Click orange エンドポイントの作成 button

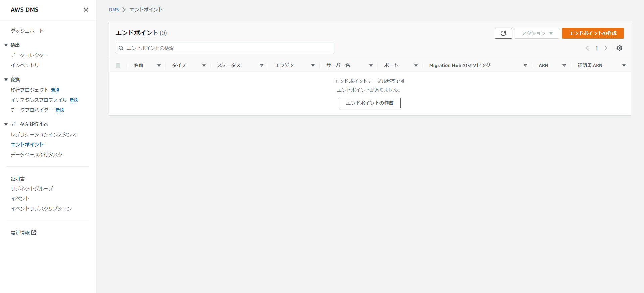(x=593, y=33)
